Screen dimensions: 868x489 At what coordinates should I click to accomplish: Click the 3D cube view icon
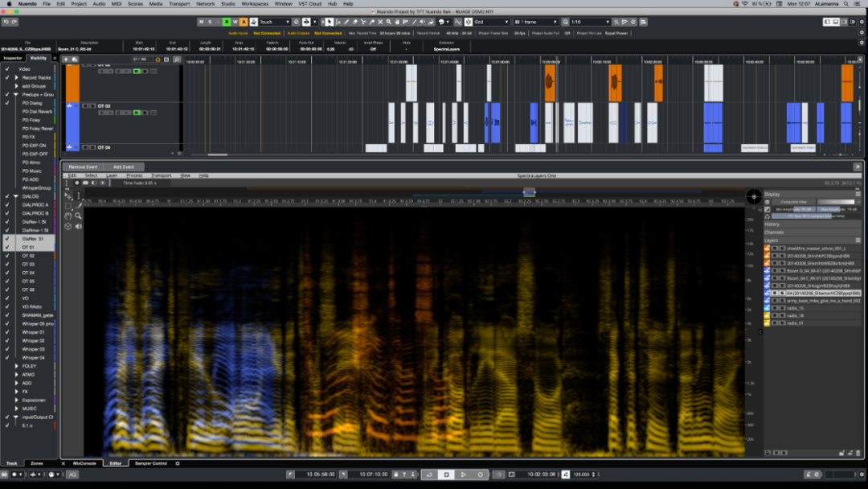click(68, 226)
